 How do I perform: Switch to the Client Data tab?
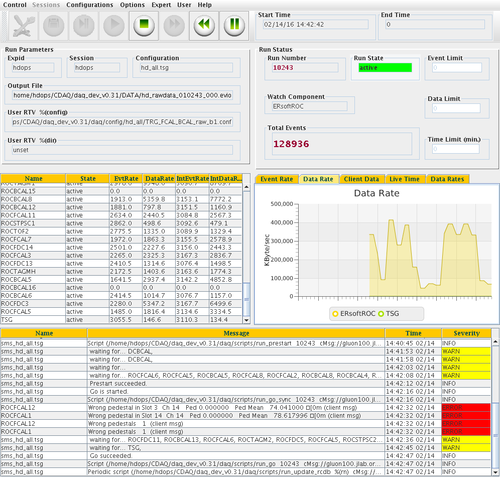pyautogui.click(x=361, y=179)
